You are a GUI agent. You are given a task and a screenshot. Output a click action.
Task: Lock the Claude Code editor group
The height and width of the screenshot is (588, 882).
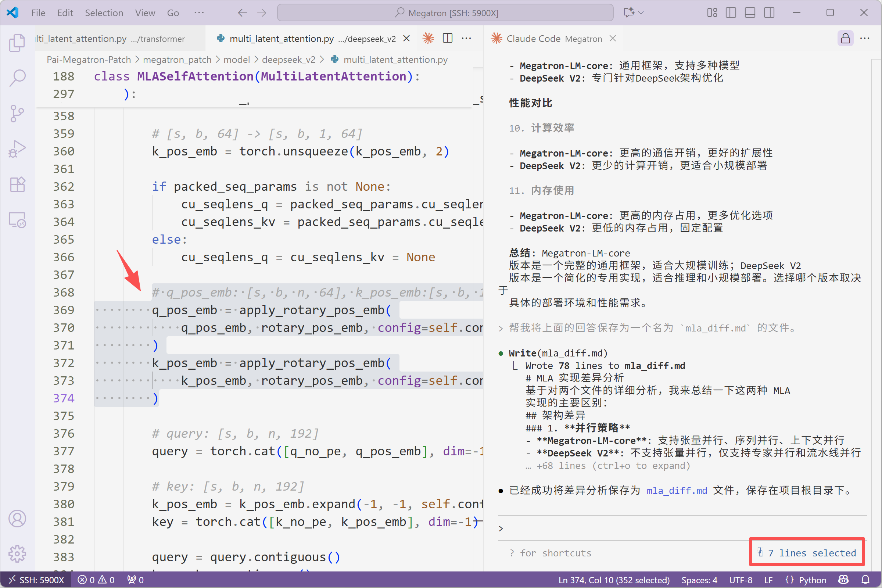tap(845, 38)
